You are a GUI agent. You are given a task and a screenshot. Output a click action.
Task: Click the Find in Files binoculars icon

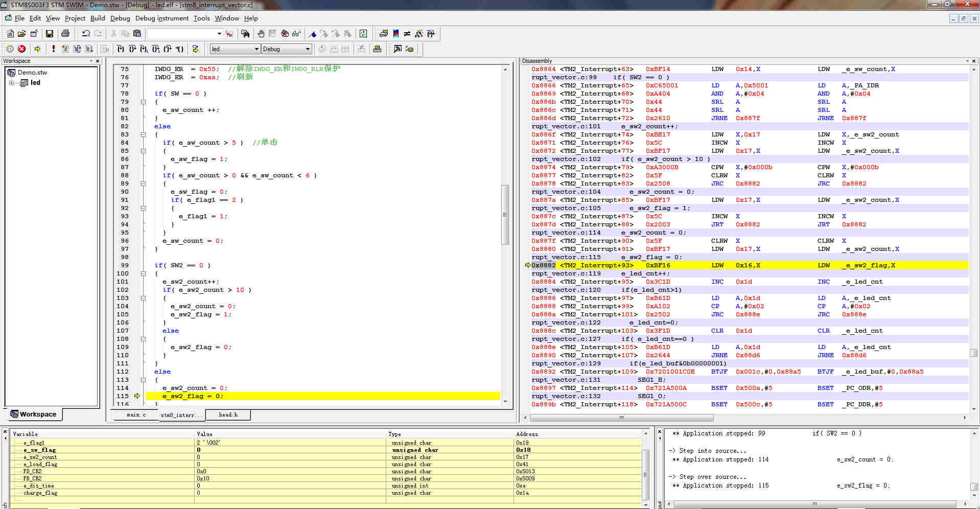pos(245,34)
